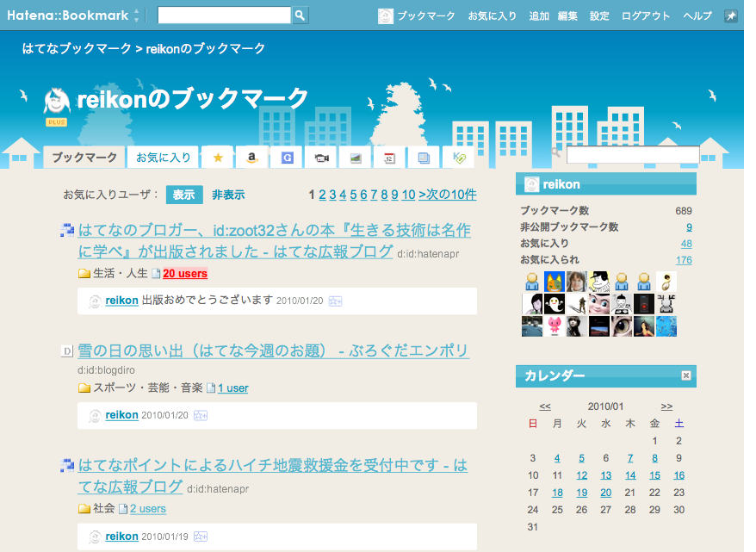Click the small avatar icon in reikon sidebar header
756x552 pixels.
tap(531, 184)
